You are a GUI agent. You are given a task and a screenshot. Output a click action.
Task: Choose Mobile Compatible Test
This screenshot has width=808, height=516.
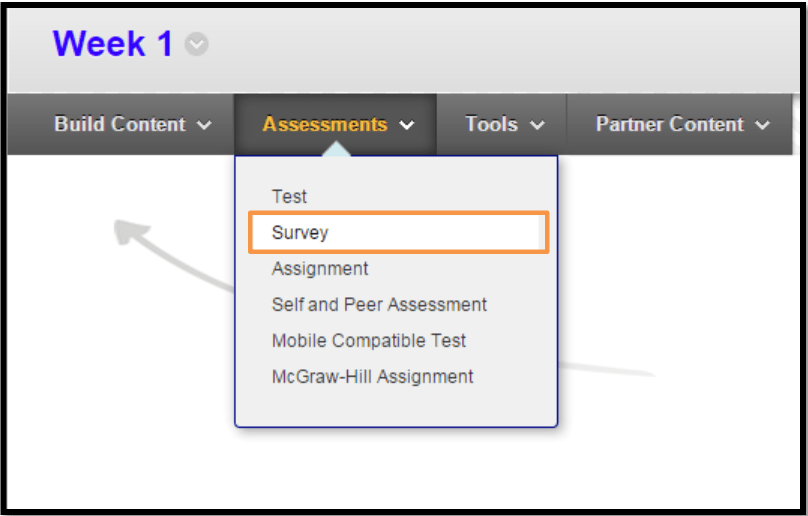coord(369,341)
